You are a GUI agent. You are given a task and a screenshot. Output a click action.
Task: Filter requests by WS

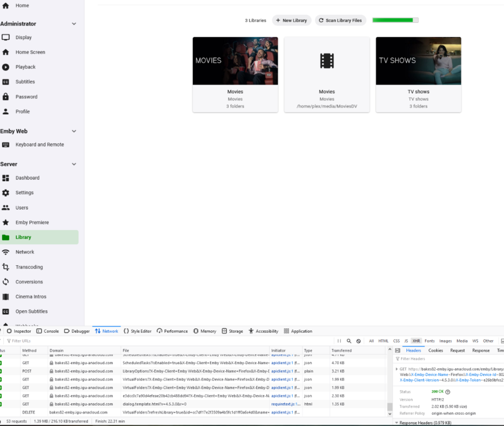(x=476, y=341)
